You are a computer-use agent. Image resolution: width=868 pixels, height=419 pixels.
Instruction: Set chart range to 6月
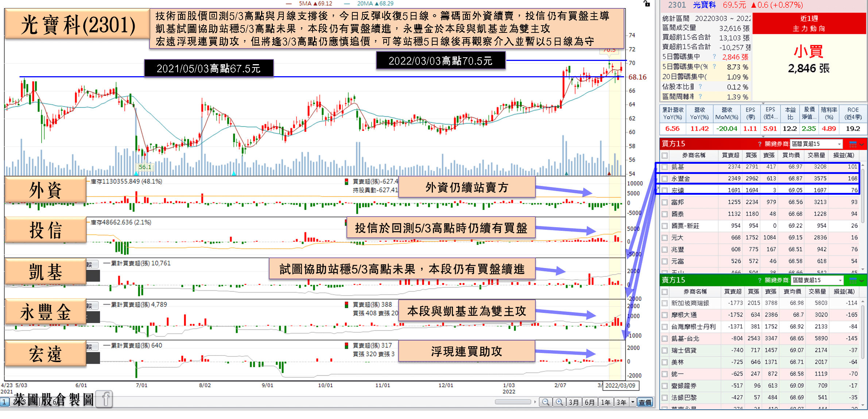click(x=590, y=402)
